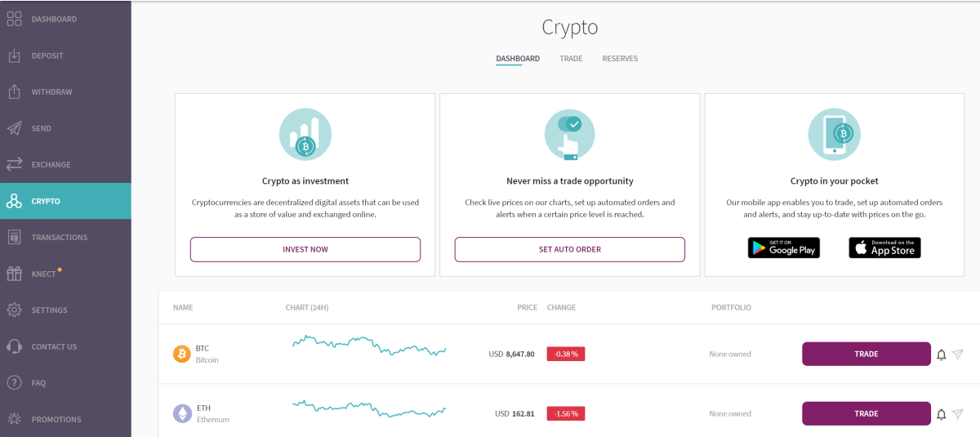
Task: Open Settings gear icon in sidebar
Action: click(x=14, y=310)
